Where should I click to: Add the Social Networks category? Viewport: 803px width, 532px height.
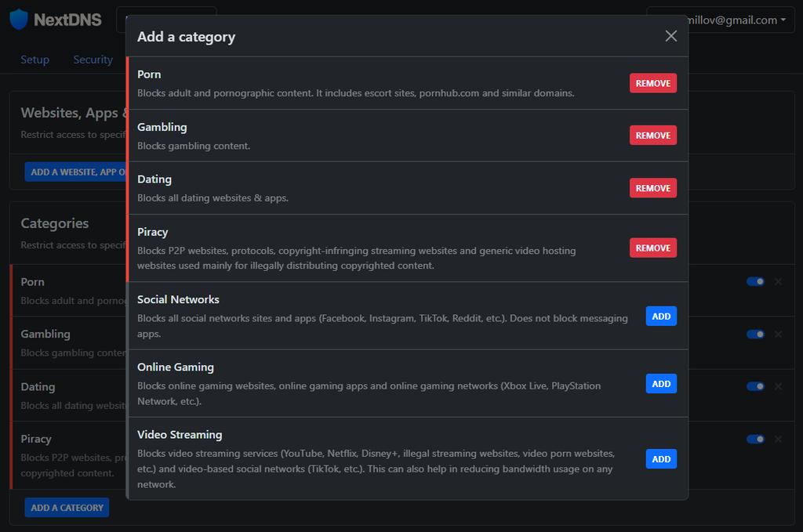[661, 316]
